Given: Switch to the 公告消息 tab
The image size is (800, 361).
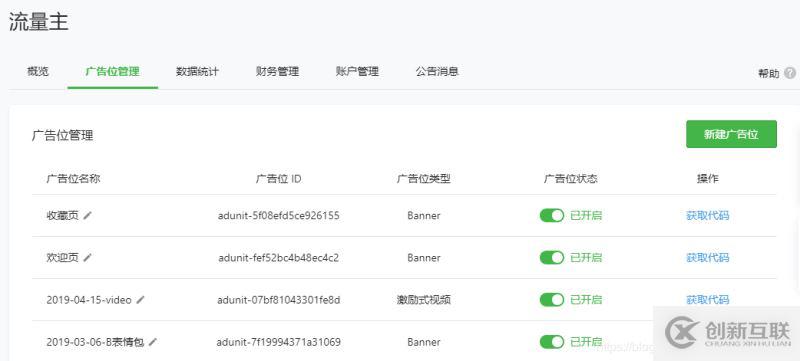Looking at the screenshot, I should pyautogui.click(x=437, y=71).
